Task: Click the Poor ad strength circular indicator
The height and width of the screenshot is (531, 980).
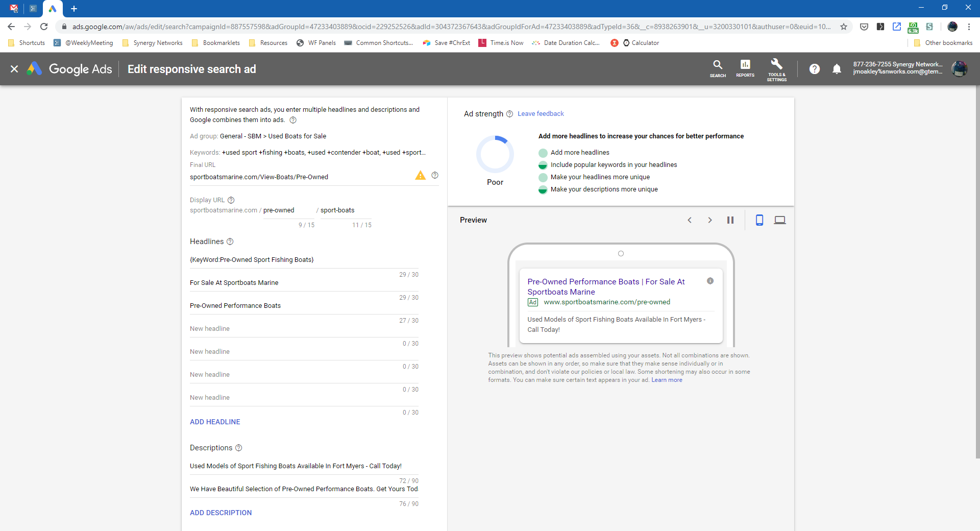Action: (x=495, y=154)
